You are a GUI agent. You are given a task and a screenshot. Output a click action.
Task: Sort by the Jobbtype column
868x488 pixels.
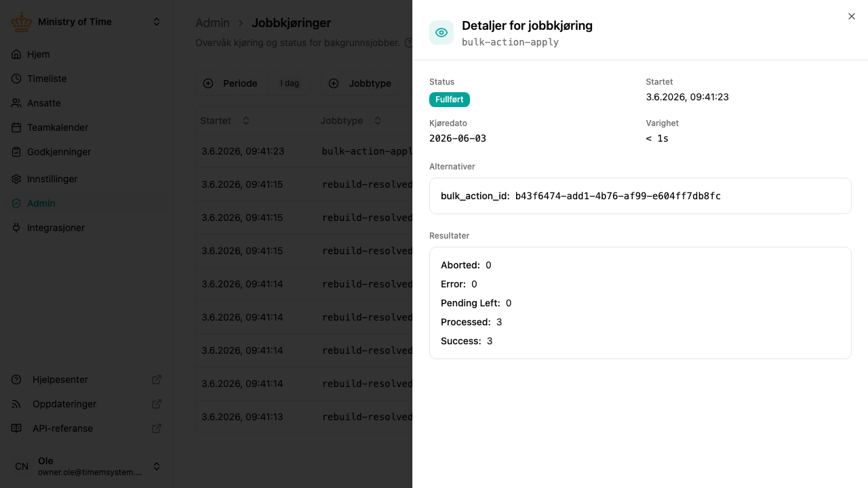tap(351, 121)
